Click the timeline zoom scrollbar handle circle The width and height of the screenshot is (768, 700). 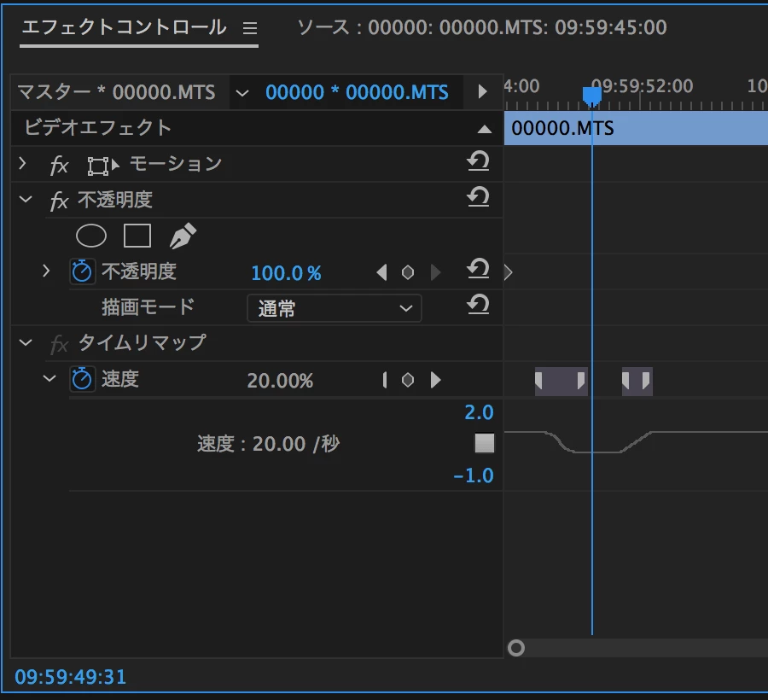tap(515, 648)
